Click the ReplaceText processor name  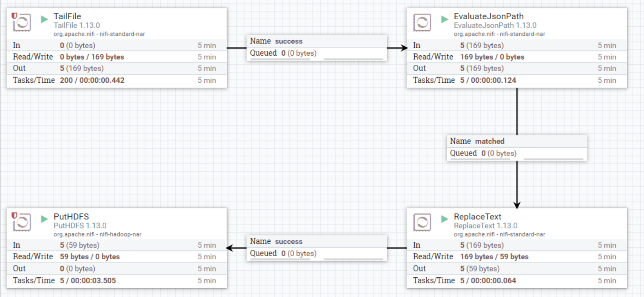point(478,217)
